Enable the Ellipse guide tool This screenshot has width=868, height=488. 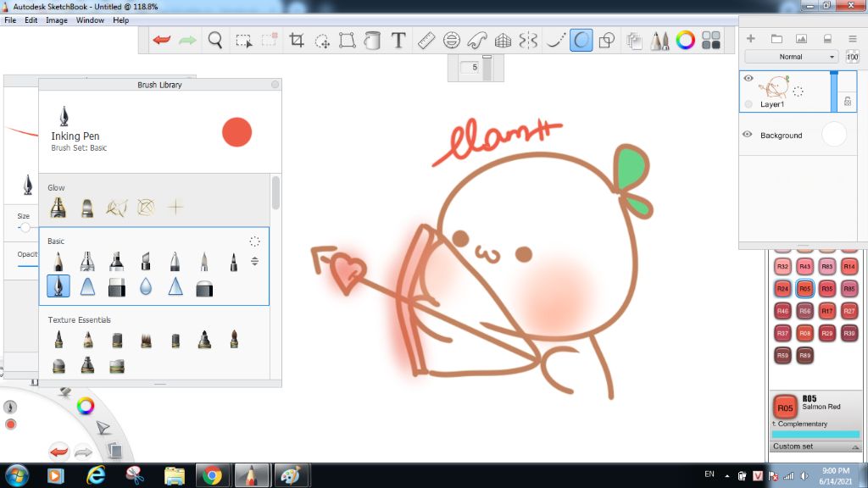pos(452,41)
